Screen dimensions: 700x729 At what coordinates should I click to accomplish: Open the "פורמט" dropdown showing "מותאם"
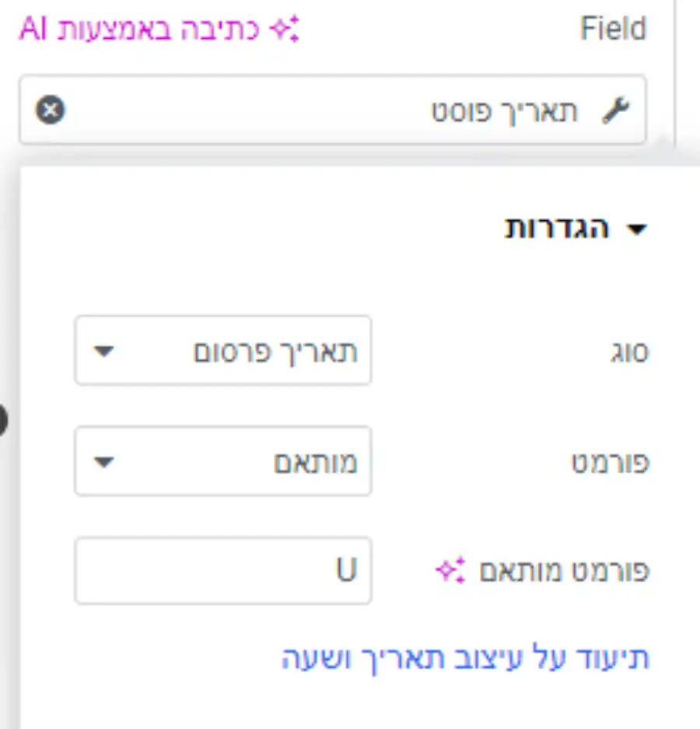point(223,461)
